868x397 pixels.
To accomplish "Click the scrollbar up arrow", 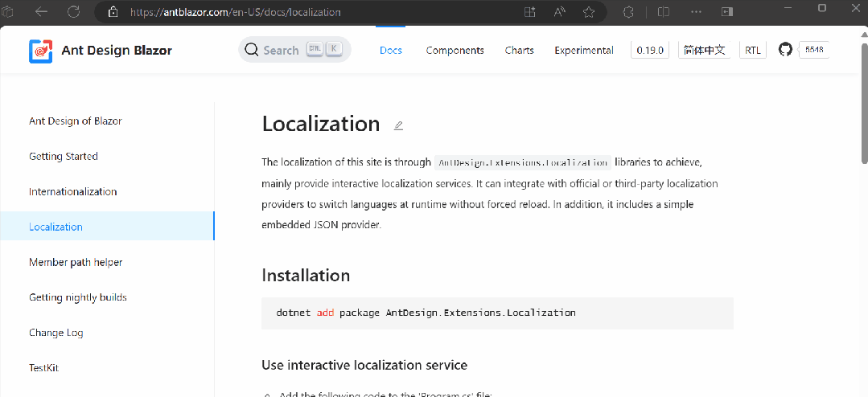I will [x=864, y=34].
